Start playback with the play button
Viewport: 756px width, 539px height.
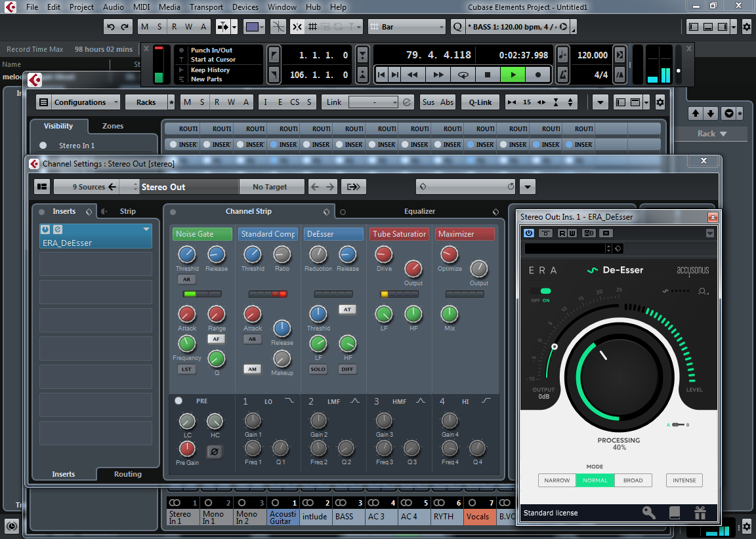pyautogui.click(x=513, y=75)
